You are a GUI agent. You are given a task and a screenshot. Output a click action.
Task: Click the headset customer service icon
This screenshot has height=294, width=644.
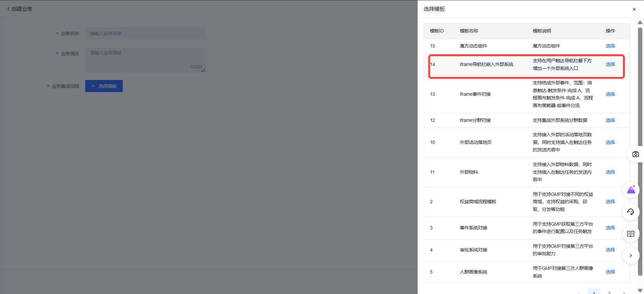coord(631,212)
